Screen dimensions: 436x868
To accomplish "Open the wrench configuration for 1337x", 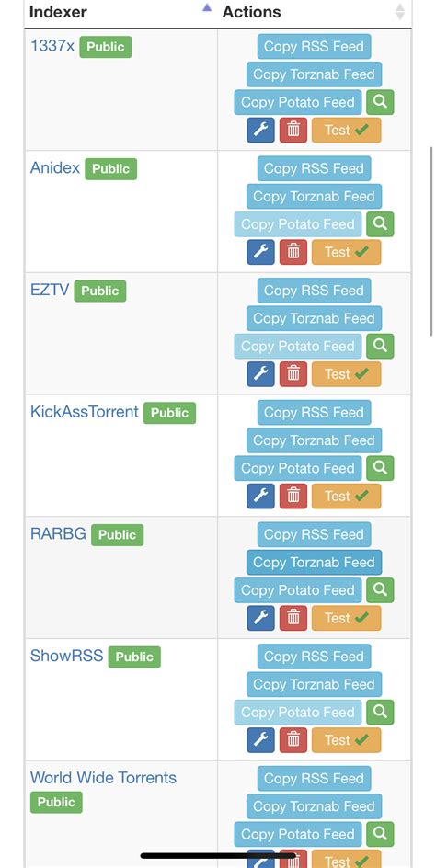I will tap(260, 130).
